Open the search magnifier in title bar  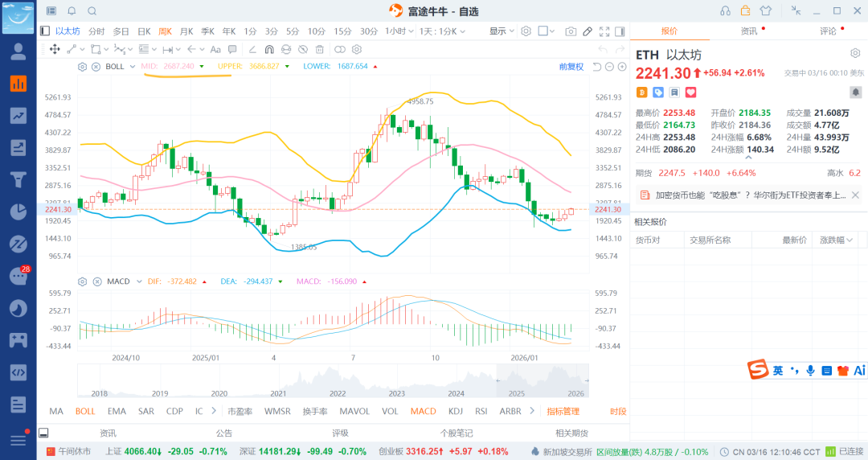coord(92,11)
